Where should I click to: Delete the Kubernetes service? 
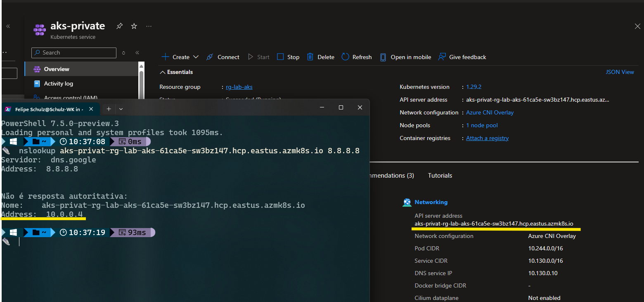(320, 57)
